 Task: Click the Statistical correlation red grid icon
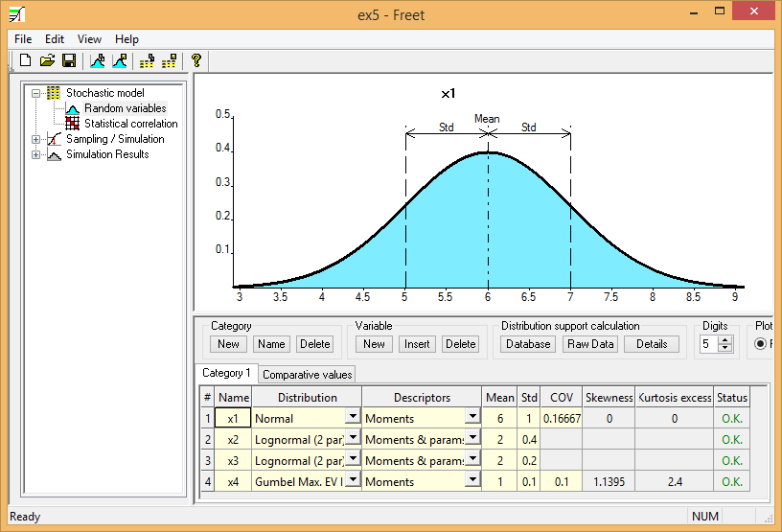click(x=72, y=124)
